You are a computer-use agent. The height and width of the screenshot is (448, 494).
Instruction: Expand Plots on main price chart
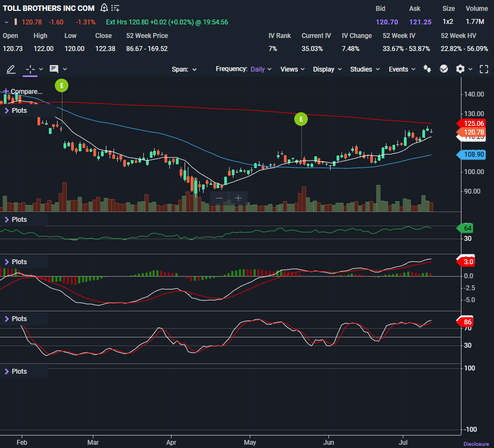point(16,111)
